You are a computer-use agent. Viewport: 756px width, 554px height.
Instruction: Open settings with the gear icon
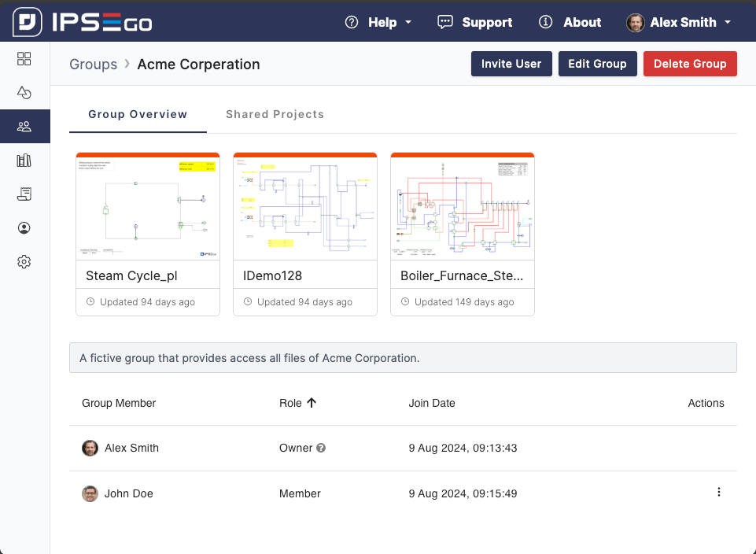(x=24, y=261)
